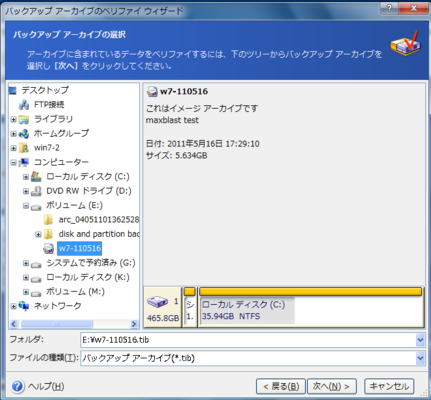Click the hard disk icon labeled 465.8GB
The height and width of the screenshot is (400, 431).
157,303
